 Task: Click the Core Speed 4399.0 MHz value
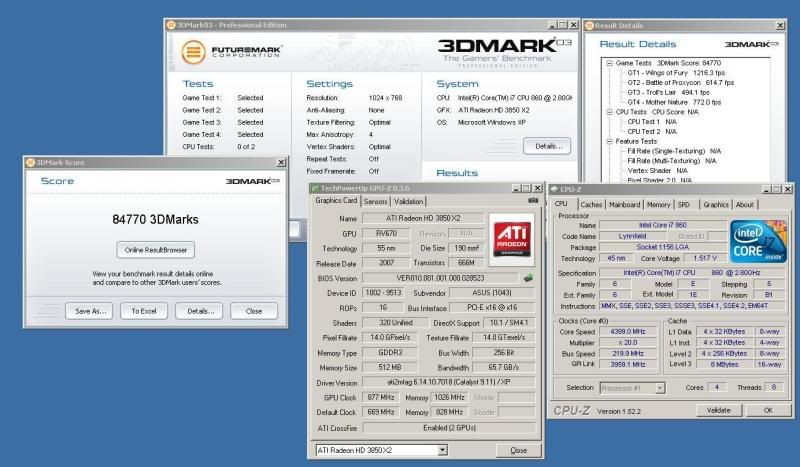pyautogui.click(x=628, y=332)
